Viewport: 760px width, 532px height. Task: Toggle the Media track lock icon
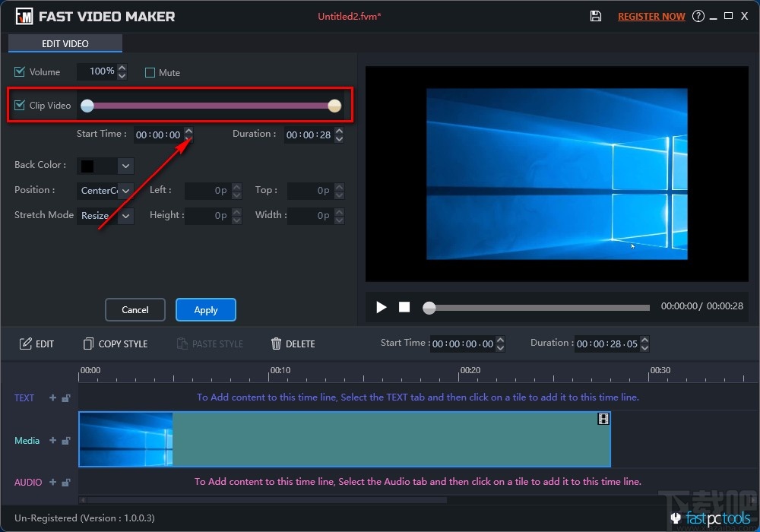pos(66,441)
